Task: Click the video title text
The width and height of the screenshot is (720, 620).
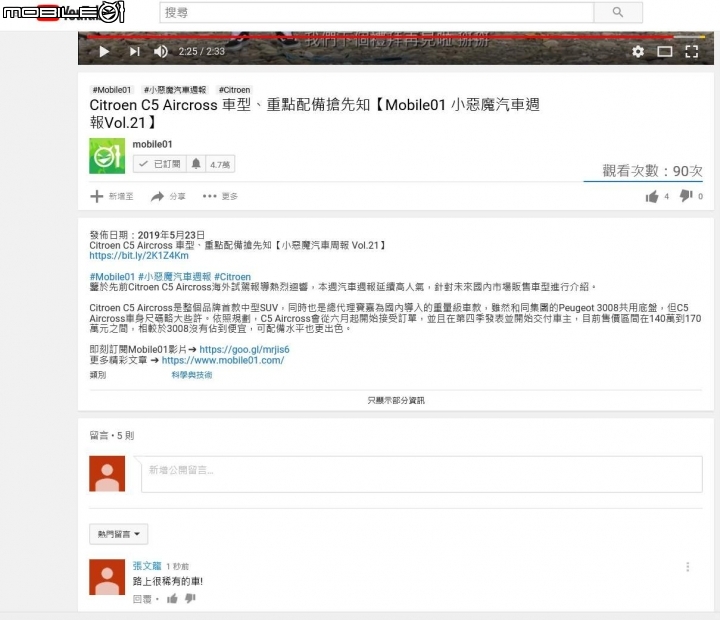Action: [x=315, y=113]
